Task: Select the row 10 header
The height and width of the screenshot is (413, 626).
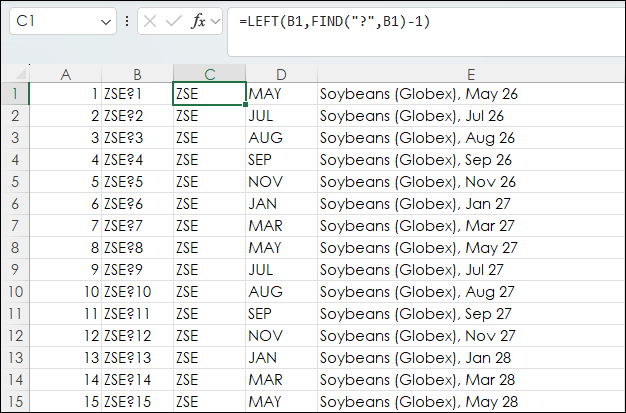Action: tap(15, 292)
